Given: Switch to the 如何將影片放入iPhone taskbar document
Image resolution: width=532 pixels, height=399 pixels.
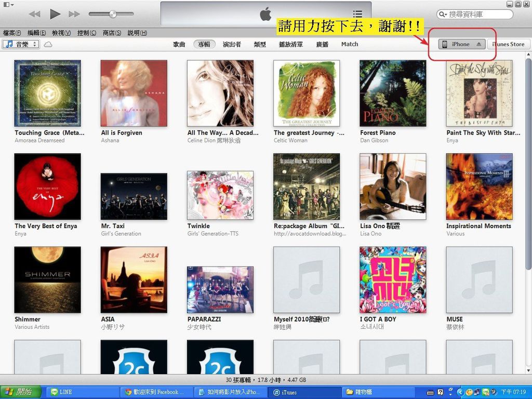Looking at the screenshot, I should 231,392.
